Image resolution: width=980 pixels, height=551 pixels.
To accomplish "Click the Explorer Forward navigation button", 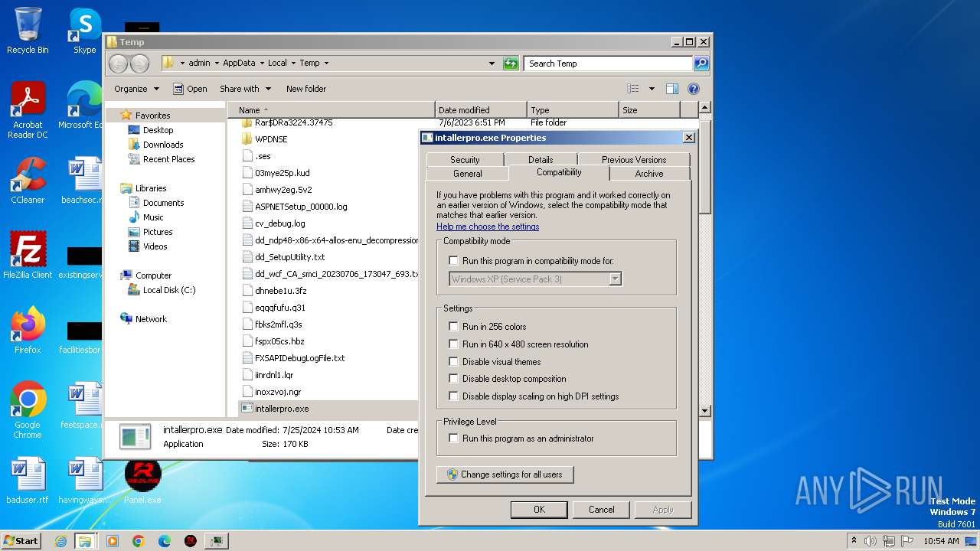I will (139, 64).
